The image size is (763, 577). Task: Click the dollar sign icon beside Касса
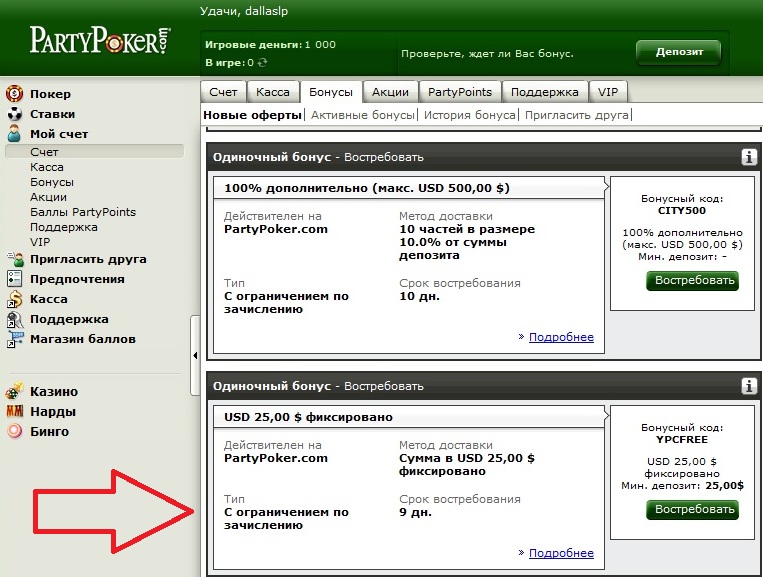tap(15, 299)
